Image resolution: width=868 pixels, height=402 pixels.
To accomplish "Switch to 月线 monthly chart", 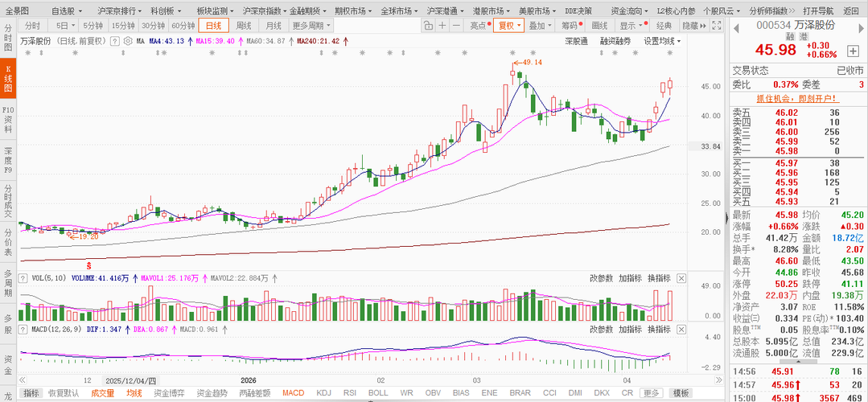I will pyautogui.click(x=273, y=26).
